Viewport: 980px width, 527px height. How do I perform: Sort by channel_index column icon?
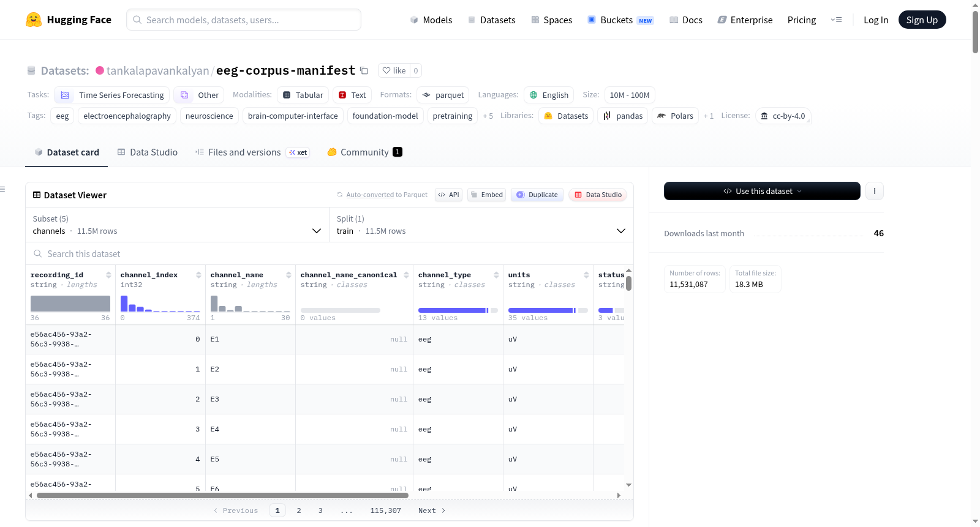[x=198, y=275]
